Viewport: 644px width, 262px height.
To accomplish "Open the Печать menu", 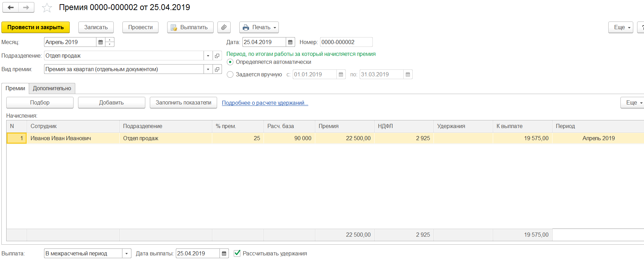I will [x=259, y=27].
